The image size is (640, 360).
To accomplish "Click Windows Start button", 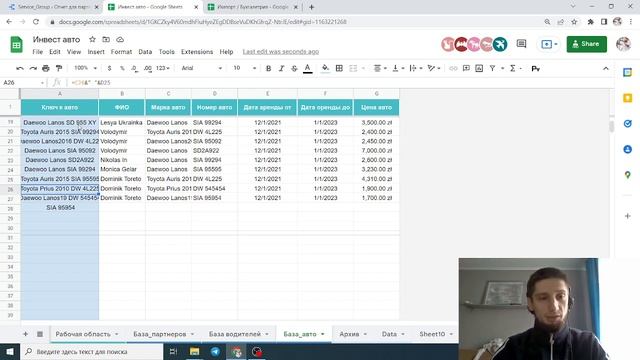I will [10, 351].
